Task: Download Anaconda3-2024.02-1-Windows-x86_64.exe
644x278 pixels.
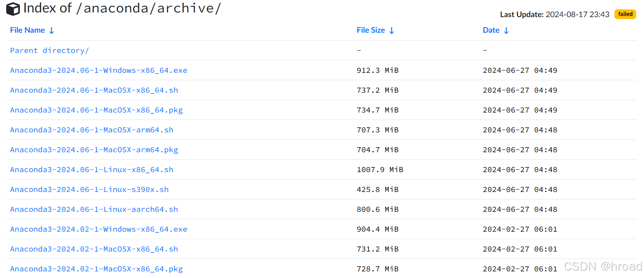Action: pos(99,229)
